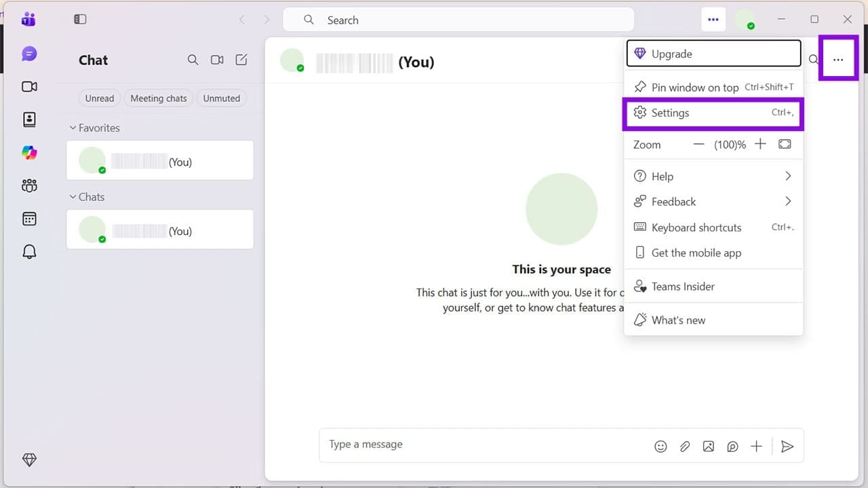Choose Get the mobile app

tap(713, 252)
